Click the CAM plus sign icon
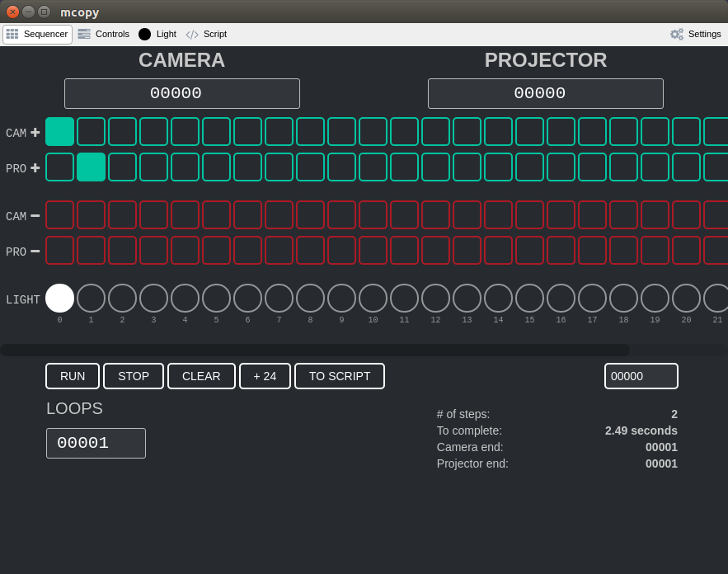Image resolution: width=728 pixels, height=574 pixels. point(35,133)
